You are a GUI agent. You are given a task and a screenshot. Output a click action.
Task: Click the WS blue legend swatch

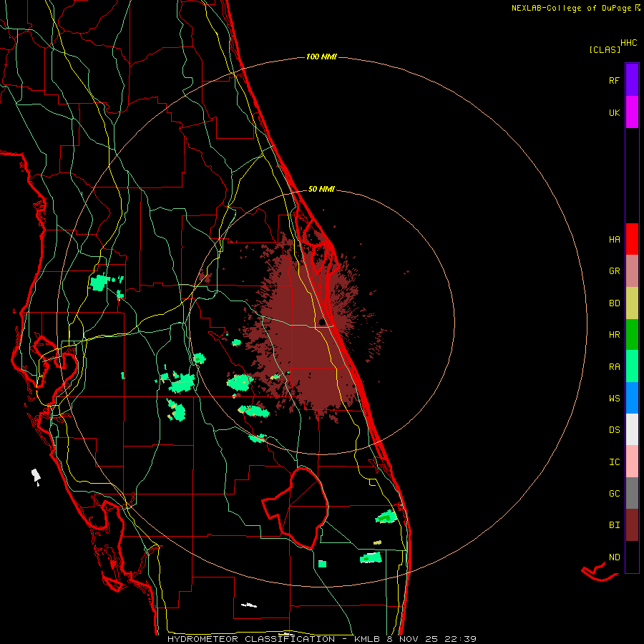(632, 398)
